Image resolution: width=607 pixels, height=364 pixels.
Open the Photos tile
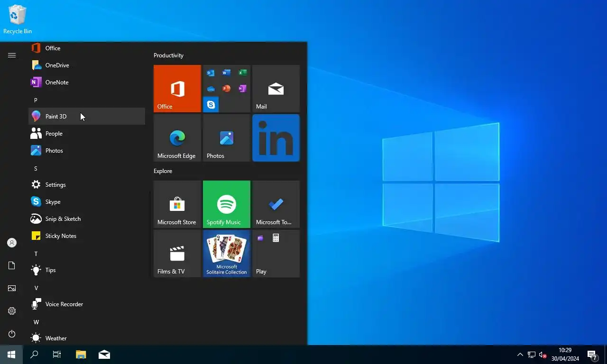tap(227, 138)
